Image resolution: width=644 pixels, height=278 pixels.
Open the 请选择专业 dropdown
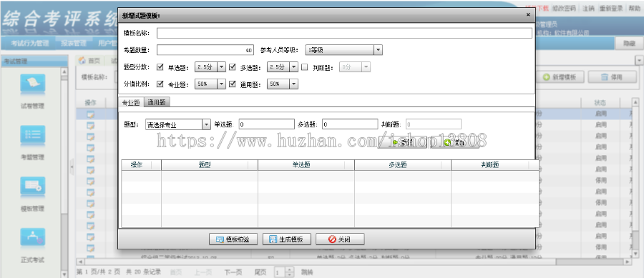178,124
